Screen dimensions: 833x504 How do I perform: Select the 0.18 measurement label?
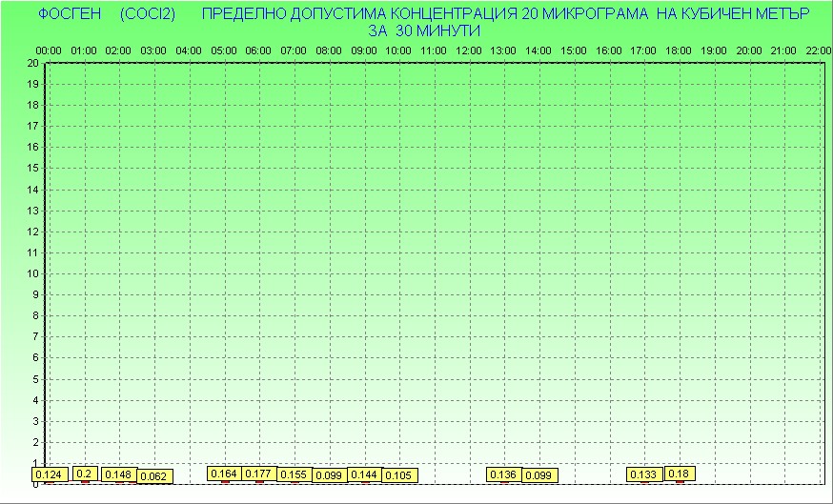679,474
